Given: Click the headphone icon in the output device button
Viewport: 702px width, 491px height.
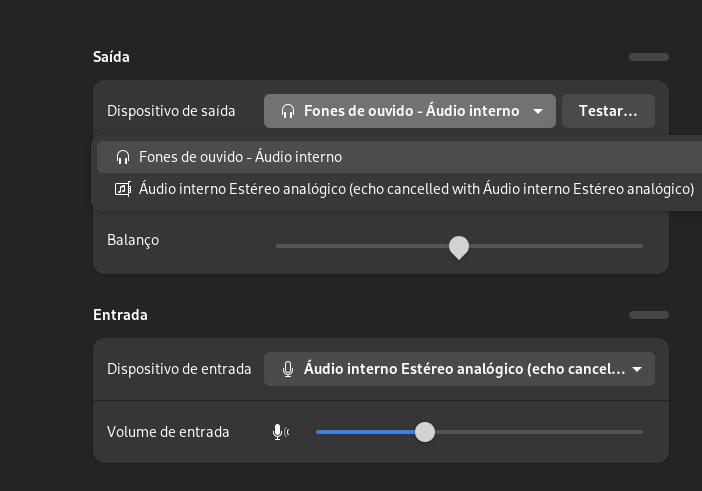Looking at the screenshot, I should click(x=288, y=111).
